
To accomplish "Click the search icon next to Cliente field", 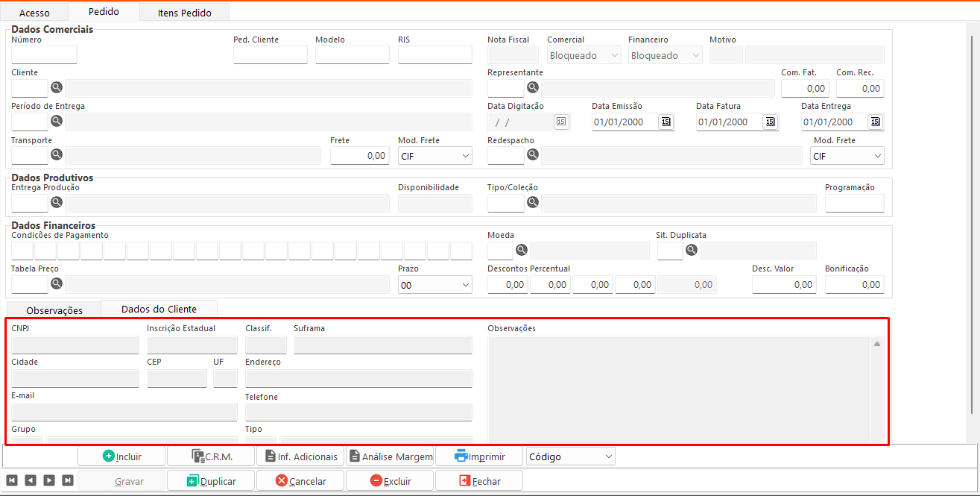I will pos(57,88).
